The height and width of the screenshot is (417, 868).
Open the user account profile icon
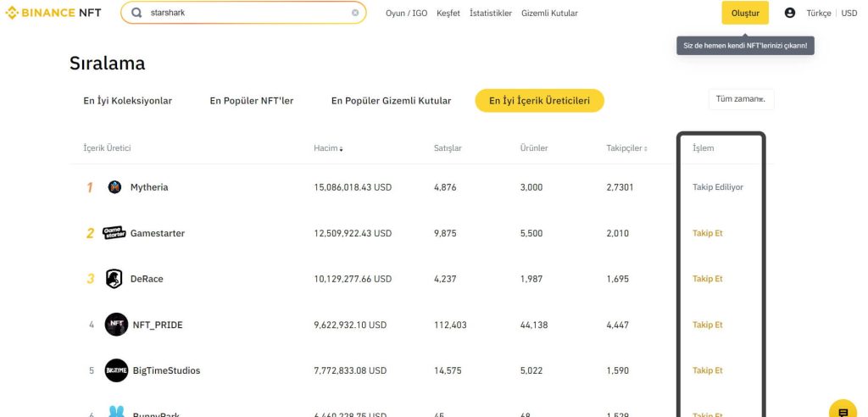pyautogui.click(x=790, y=13)
